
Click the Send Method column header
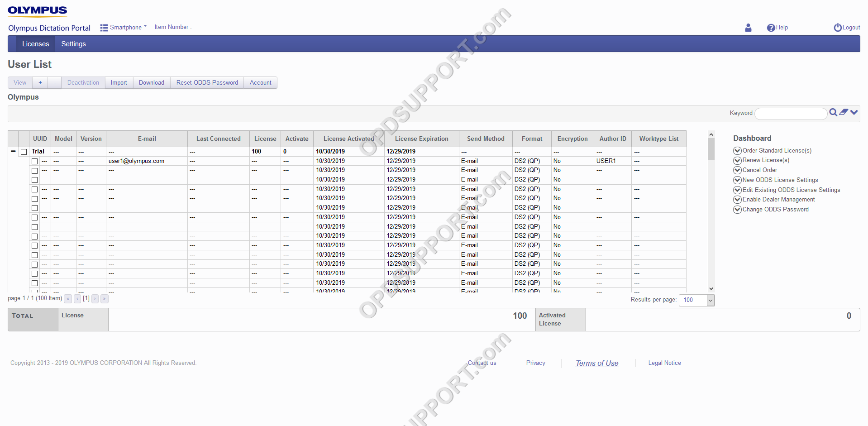pyautogui.click(x=486, y=139)
